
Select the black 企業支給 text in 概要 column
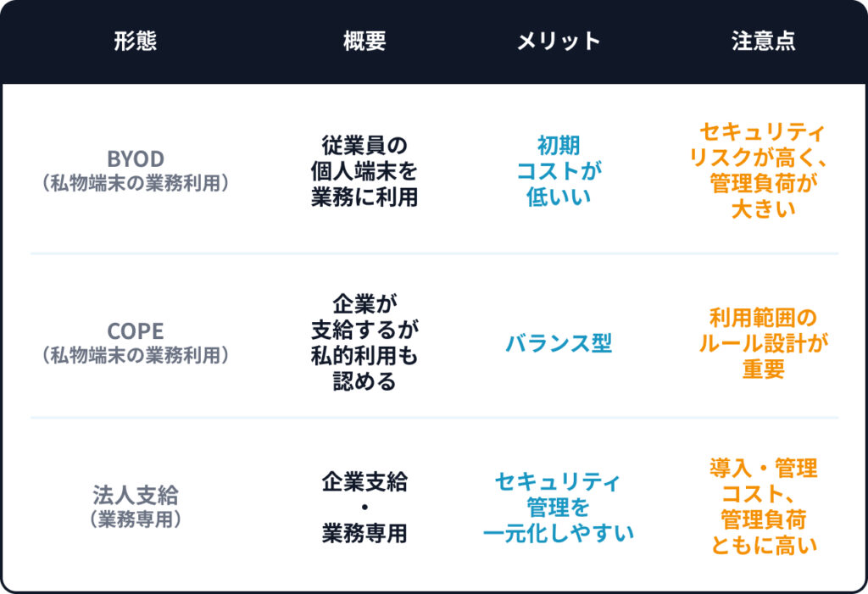364,482
